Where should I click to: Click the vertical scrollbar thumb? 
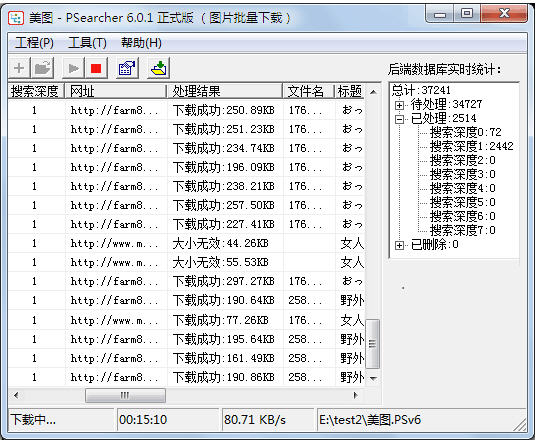point(373,344)
